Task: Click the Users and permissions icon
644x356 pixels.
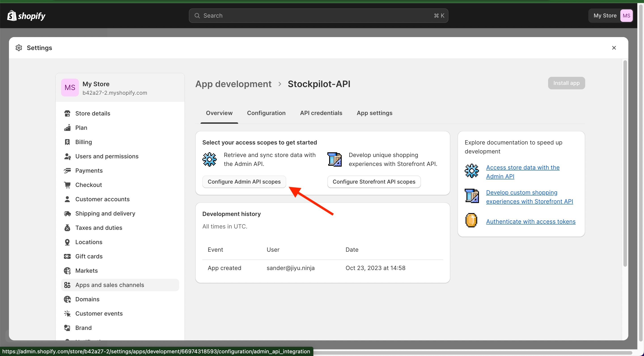Action: pos(67,156)
